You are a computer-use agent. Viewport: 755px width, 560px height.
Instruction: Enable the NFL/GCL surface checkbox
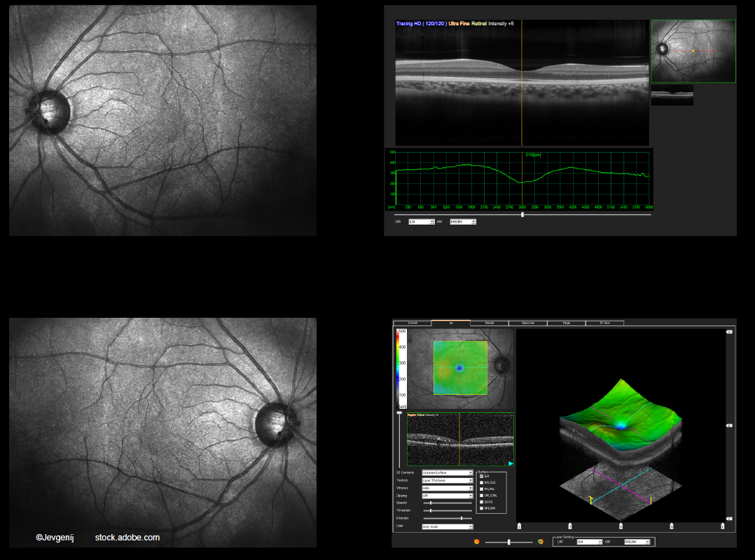(x=482, y=482)
